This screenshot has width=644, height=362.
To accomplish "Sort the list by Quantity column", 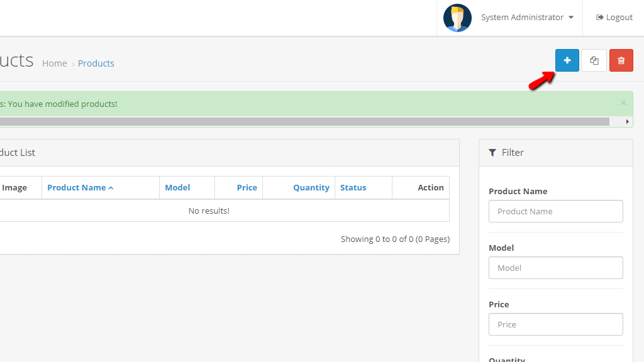I will click(311, 187).
